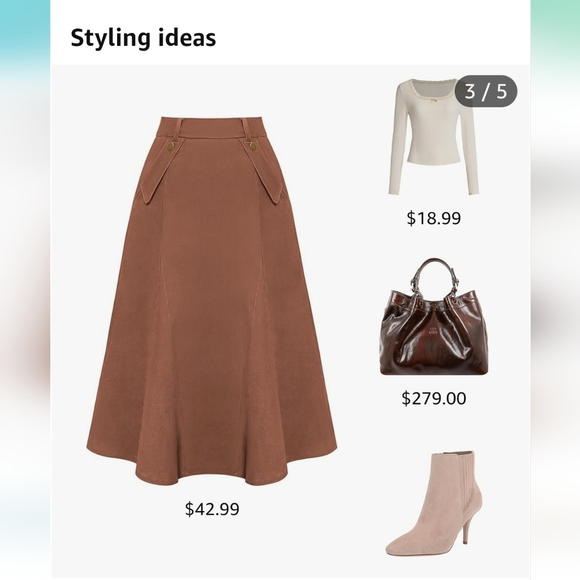Viewport: 580px width, 580px height.
Task: Tap the left brass button on skirt
Action: tap(172, 147)
